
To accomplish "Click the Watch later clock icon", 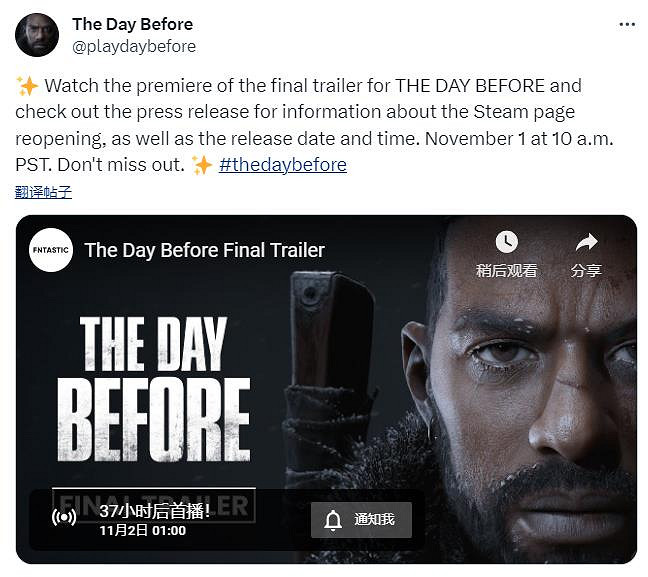I will pyautogui.click(x=506, y=242).
